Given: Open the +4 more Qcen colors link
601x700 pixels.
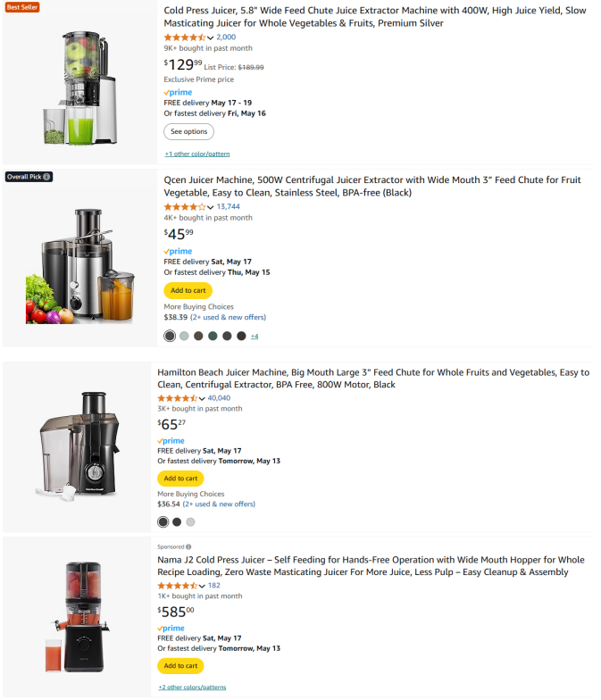Looking at the screenshot, I should click(x=255, y=336).
